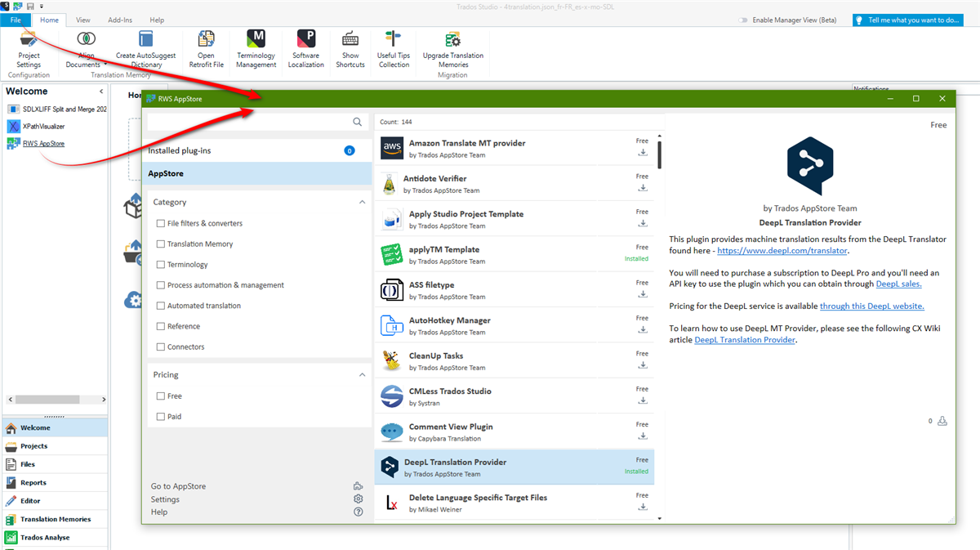980x550 pixels.
Task: Open Create AutoSuggest Dictionary
Action: (145, 40)
